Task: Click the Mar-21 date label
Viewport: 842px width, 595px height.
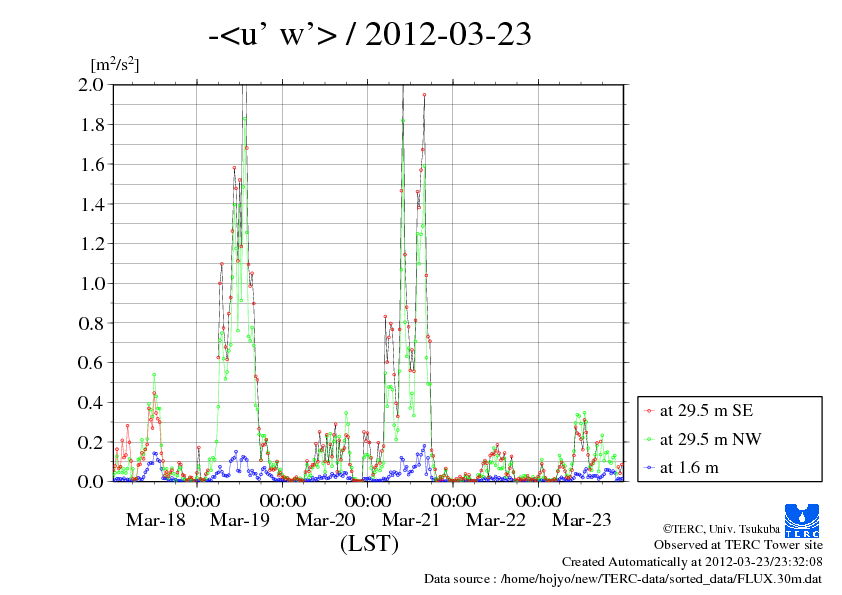Action: [411, 520]
